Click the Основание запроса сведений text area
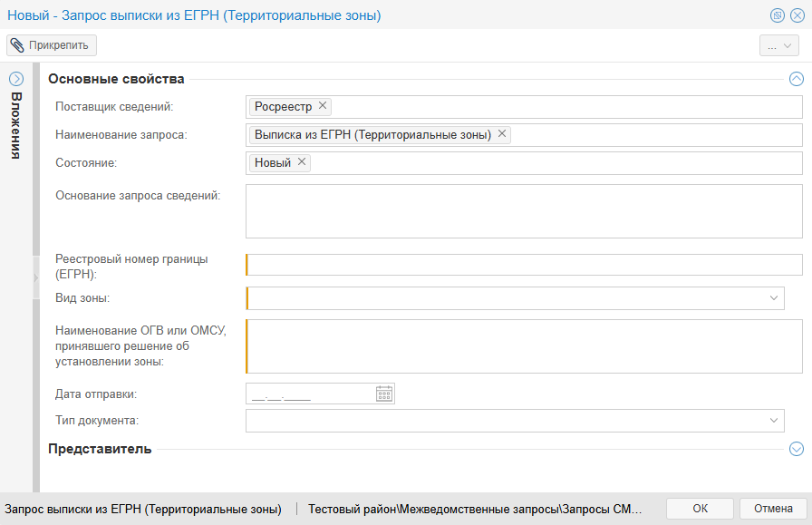 (524, 212)
